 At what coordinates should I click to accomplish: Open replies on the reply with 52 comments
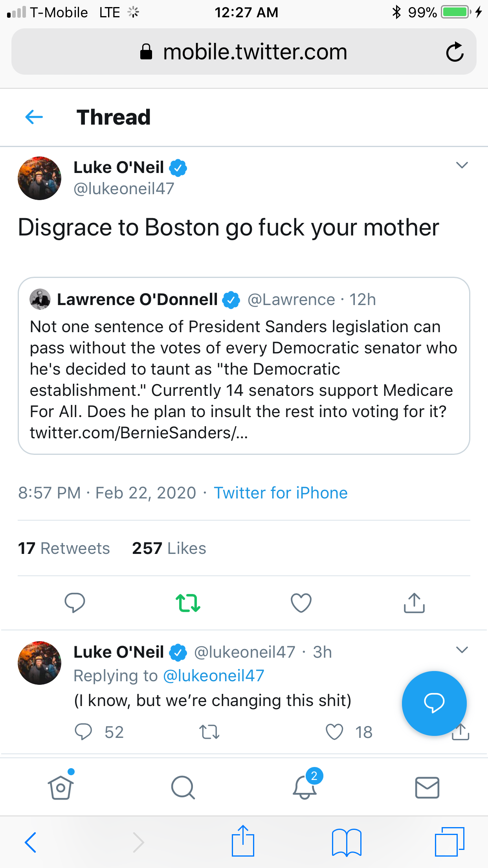tap(83, 732)
